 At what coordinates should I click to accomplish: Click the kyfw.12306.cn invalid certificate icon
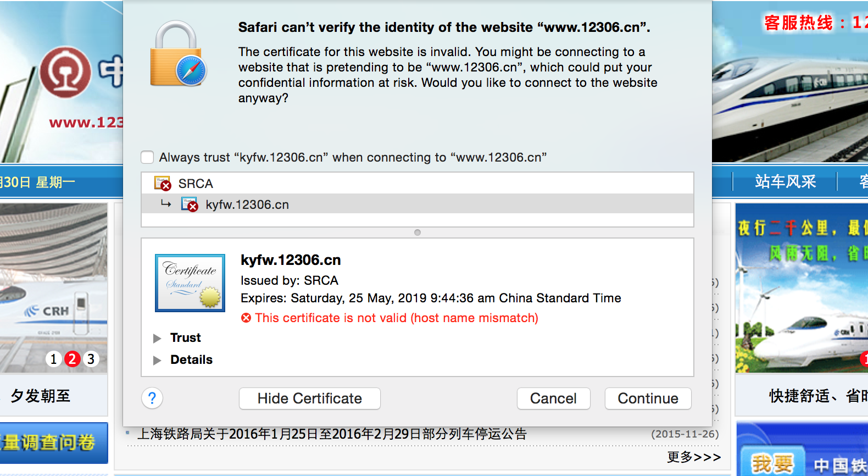pos(190,204)
